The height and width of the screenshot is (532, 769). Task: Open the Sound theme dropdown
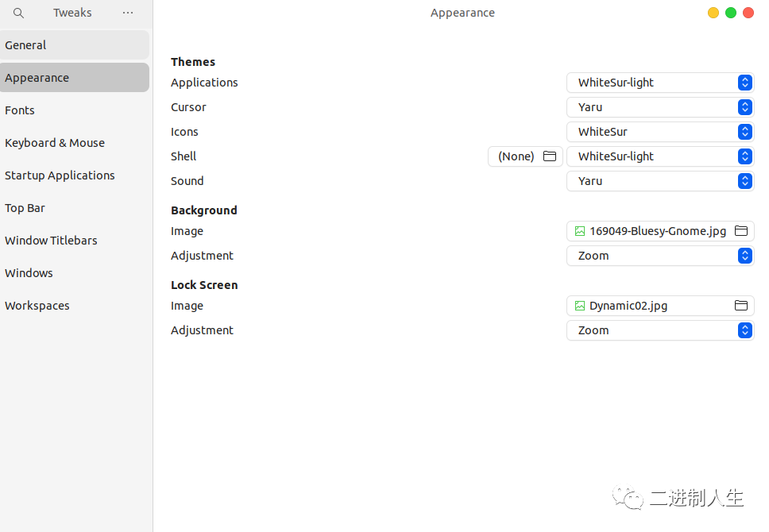click(x=659, y=181)
